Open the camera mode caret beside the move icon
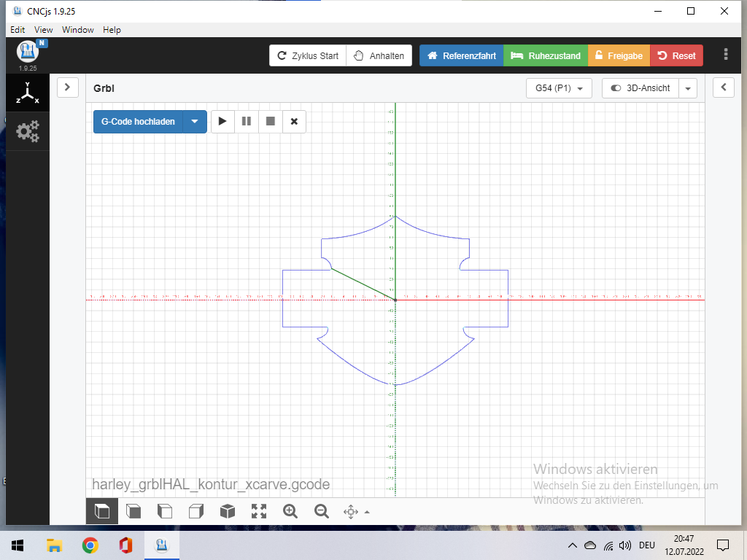Screen dimensions: 747x560 tap(367, 512)
